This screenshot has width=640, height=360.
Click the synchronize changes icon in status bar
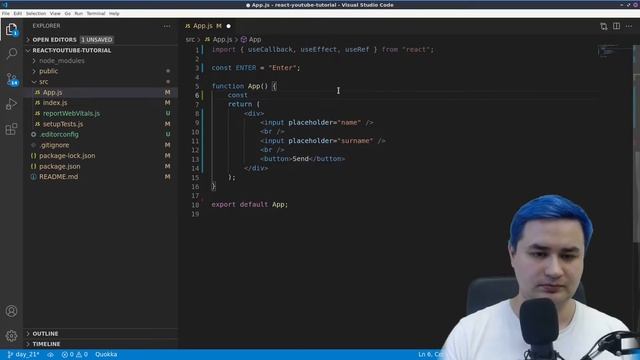pyautogui.click(x=51, y=354)
